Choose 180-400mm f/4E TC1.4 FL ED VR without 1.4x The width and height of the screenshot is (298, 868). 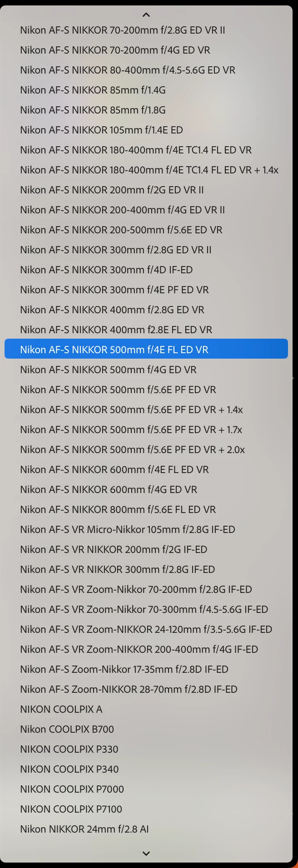(x=146, y=150)
